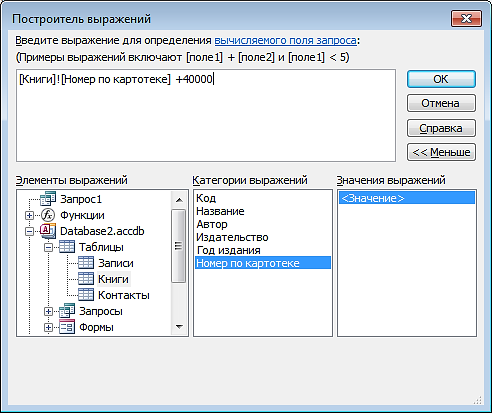Collapse the Таблицы node
This screenshot has width=492, height=413.
point(48,247)
